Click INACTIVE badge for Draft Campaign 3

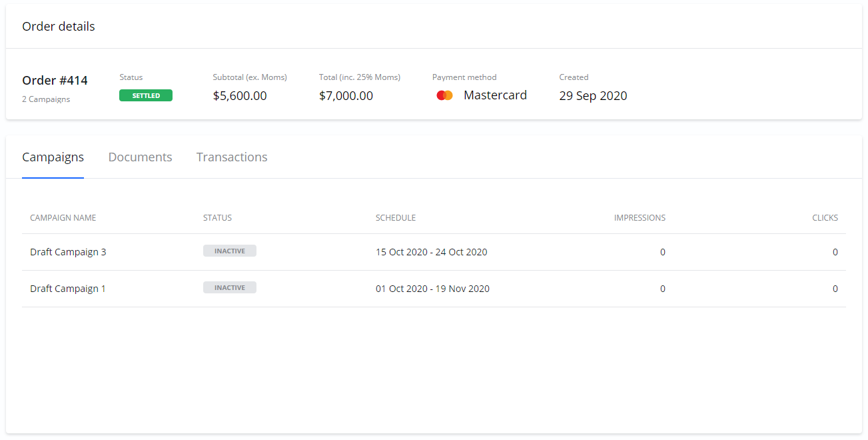pos(230,251)
